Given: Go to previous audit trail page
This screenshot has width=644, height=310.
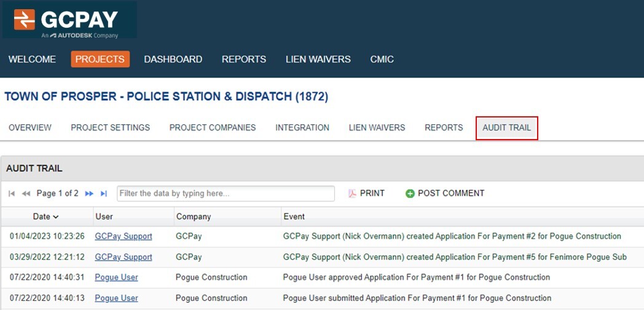Looking at the screenshot, I should [x=26, y=194].
